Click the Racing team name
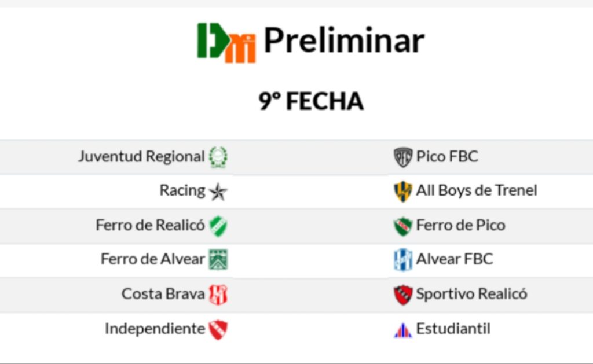 tap(182, 190)
